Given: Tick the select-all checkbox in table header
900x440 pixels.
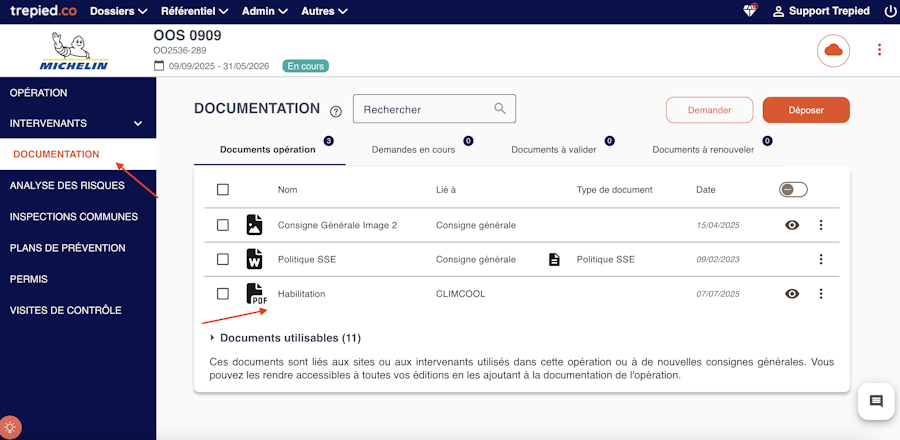Looking at the screenshot, I should pyautogui.click(x=223, y=190).
